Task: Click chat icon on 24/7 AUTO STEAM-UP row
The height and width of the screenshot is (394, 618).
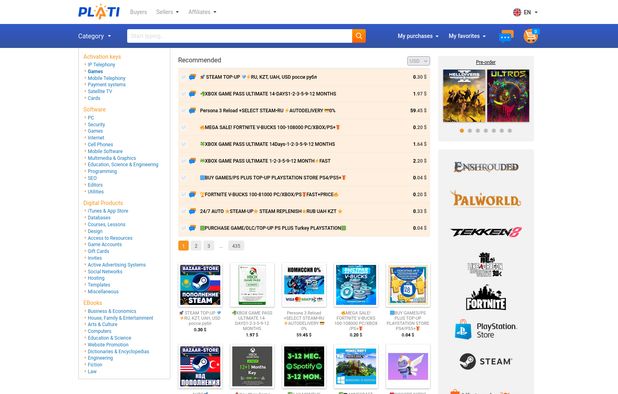Action: [x=192, y=211]
